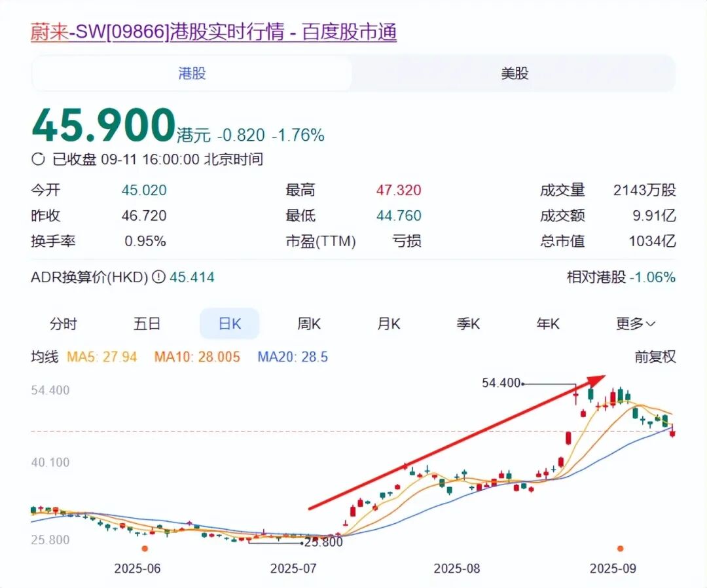Select the 五日 chart tab
Screen dimensions: 707x588
(x=147, y=323)
